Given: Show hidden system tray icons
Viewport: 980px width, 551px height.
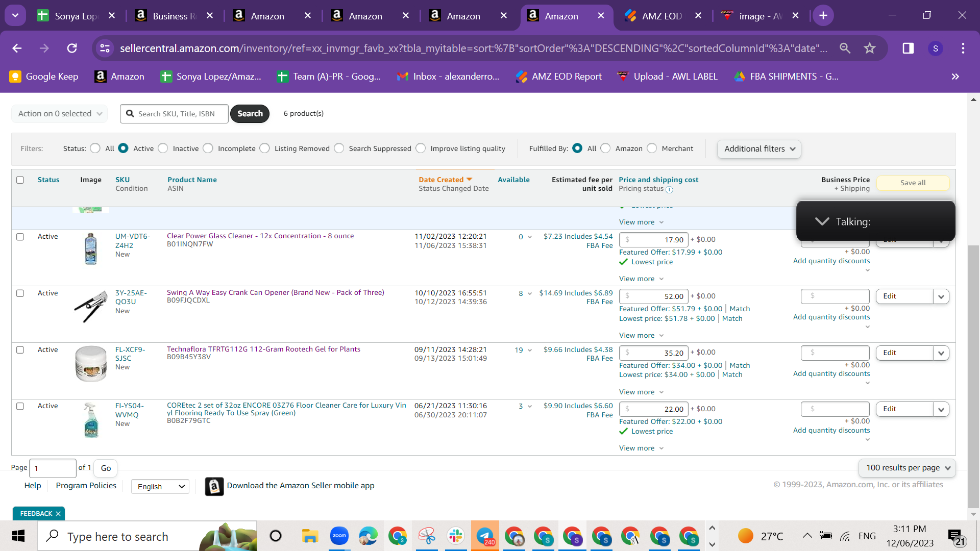Looking at the screenshot, I should point(807,536).
